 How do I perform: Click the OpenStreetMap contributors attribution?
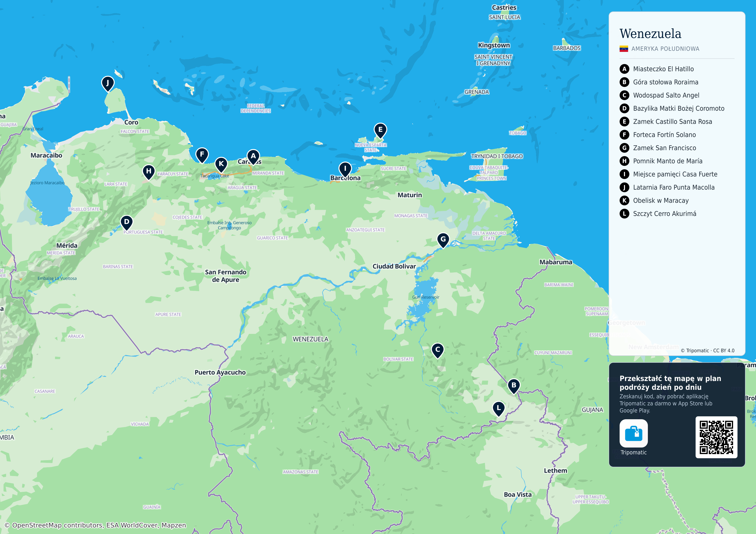pos(95,525)
